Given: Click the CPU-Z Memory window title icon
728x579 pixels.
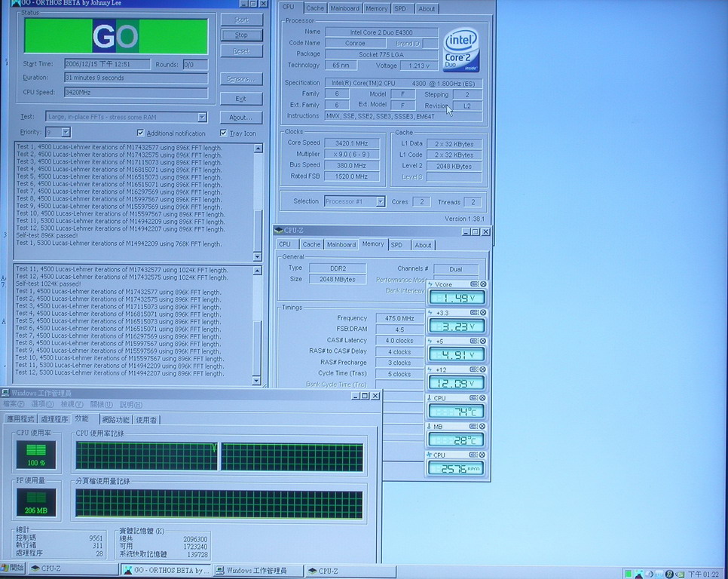Looking at the screenshot, I should [279, 230].
